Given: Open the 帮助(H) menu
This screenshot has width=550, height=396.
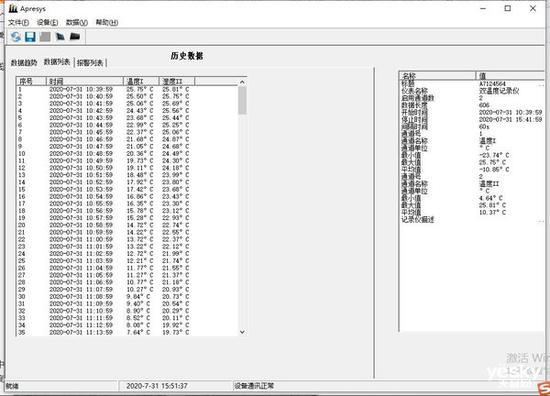Looking at the screenshot, I should click(107, 22).
